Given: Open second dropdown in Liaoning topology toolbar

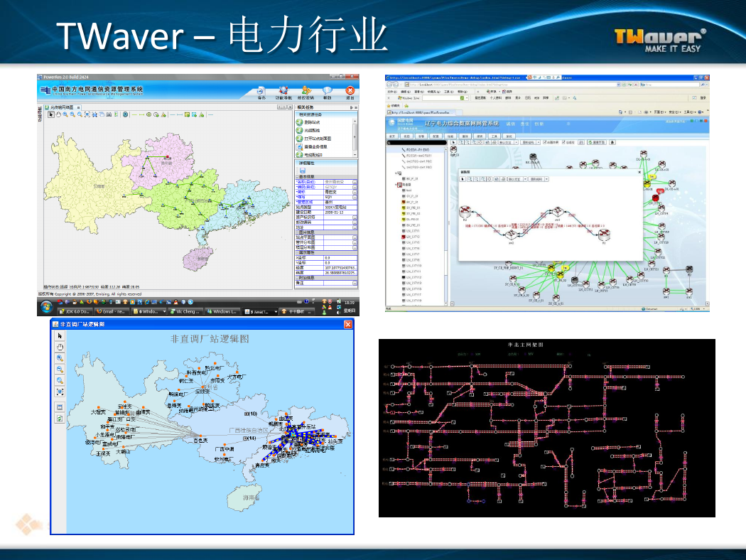Looking at the screenshot, I should click(x=531, y=142).
